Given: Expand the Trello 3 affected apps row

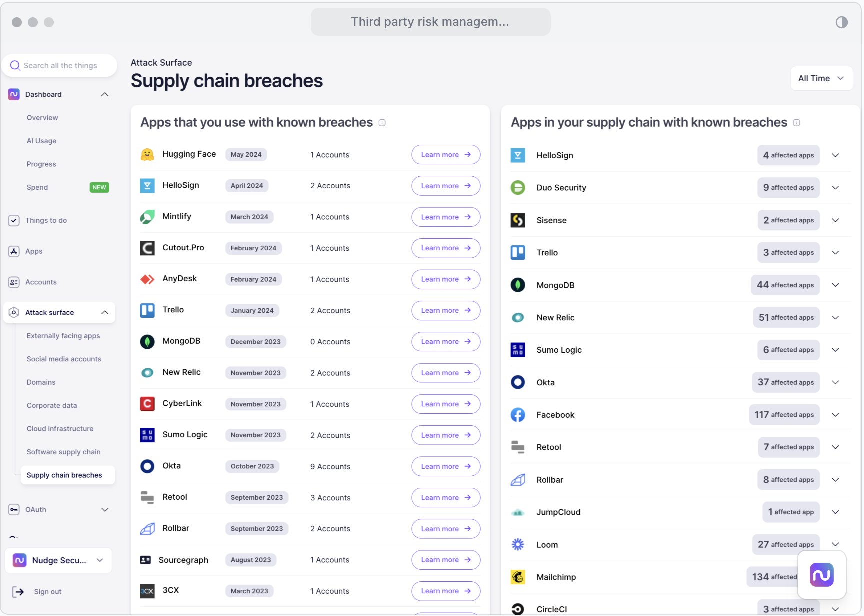Looking at the screenshot, I should point(835,252).
